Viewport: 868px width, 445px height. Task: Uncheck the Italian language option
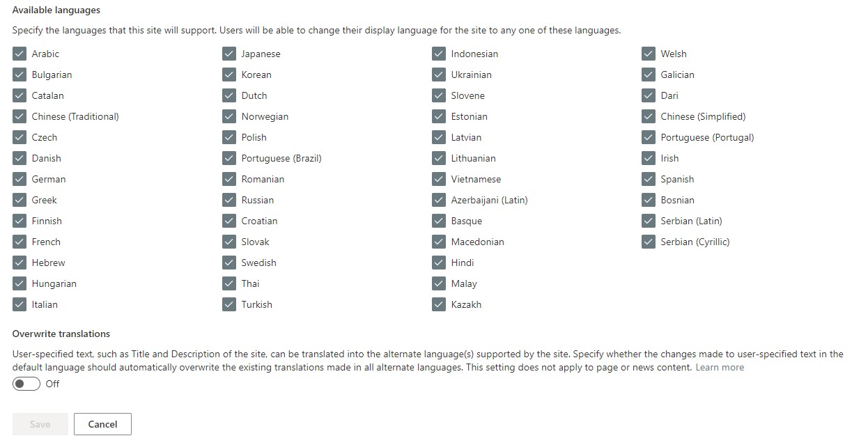pos(19,304)
